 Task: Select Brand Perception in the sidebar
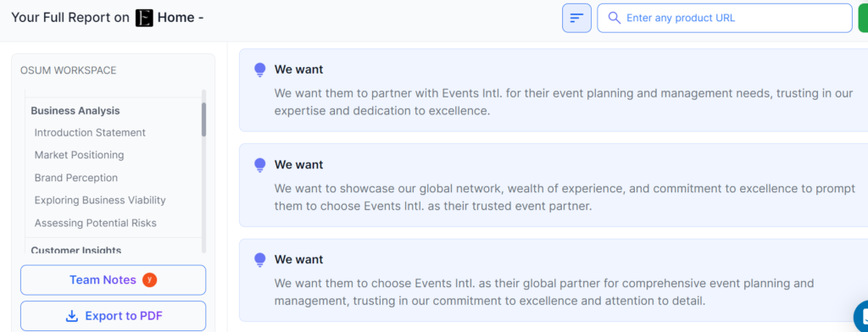click(x=75, y=178)
